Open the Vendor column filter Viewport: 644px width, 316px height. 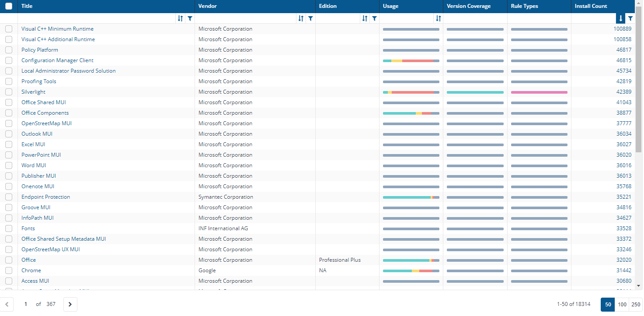point(310,18)
